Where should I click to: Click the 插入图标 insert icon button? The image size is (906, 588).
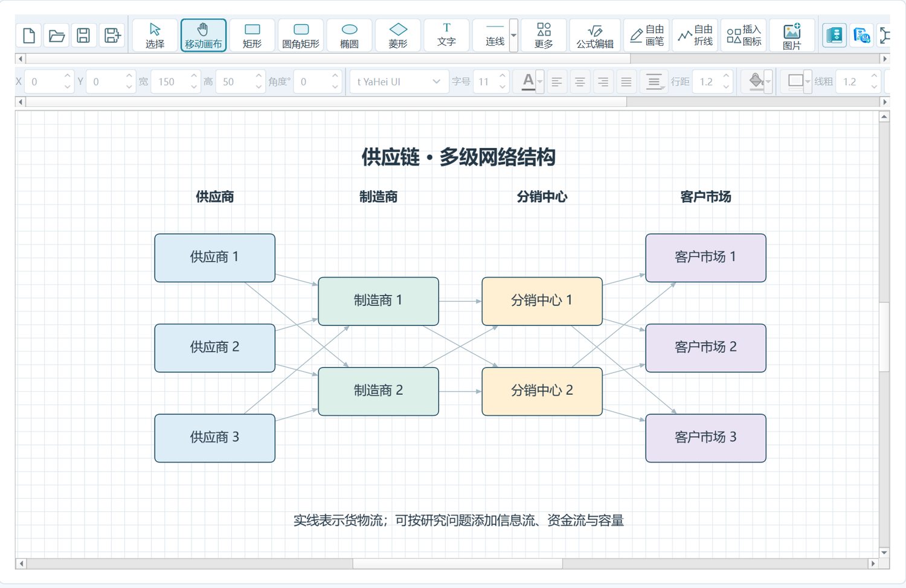pyautogui.click(x=744, y=36)
